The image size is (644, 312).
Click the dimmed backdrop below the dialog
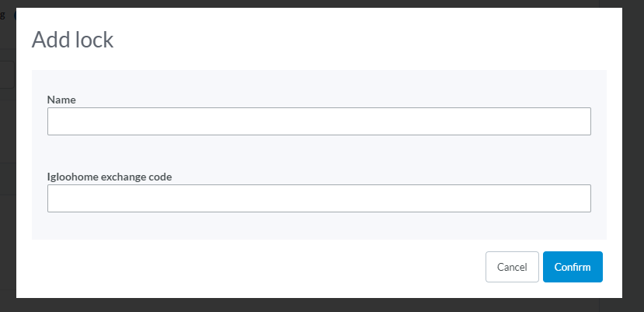click(320, 305)
